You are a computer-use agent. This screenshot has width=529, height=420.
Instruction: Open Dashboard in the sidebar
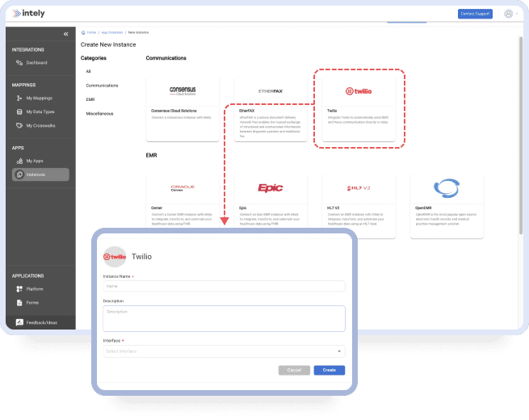(x=37, y=63)
